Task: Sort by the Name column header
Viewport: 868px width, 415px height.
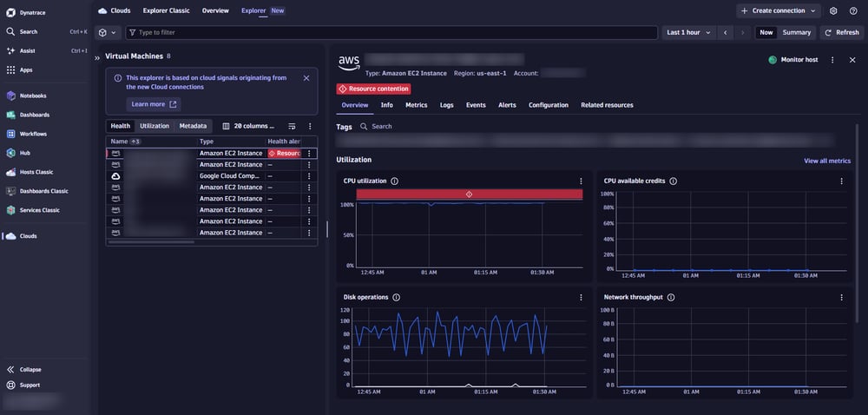Action: pyautogui.click(x=119, y=142)
